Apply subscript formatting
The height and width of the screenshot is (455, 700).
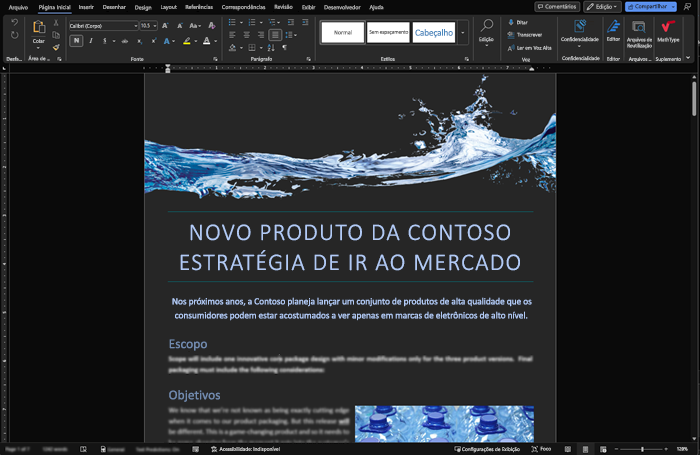pyautogui.click(x=139, y=41)
